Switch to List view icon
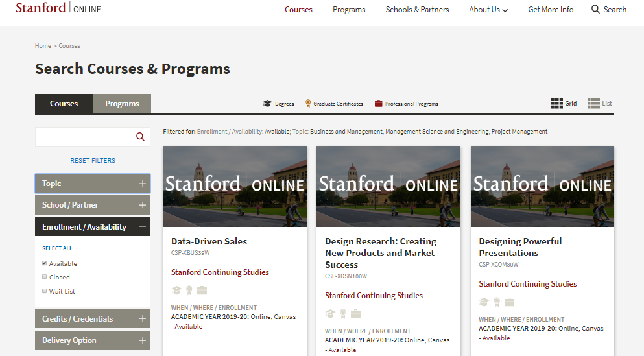The height and width of the screenshot is (356, 644). [593, 104]
